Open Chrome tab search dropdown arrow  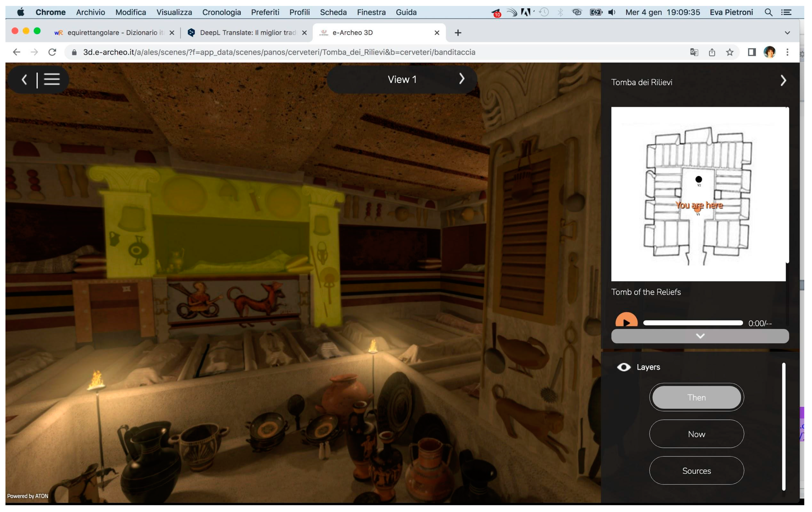(x=787, y=33)
